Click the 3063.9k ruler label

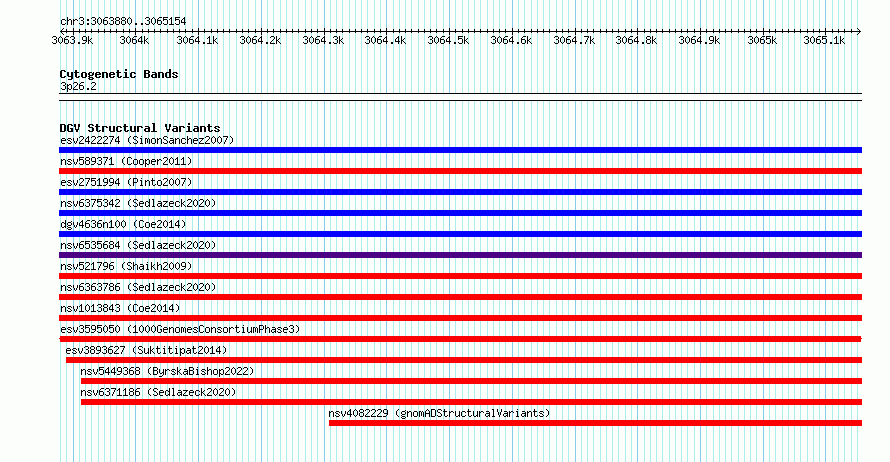click(x=72, y=41)
